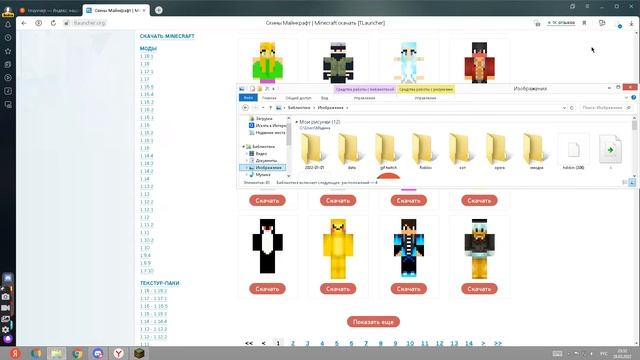The image size is (640, 360).
Task: Click the tlauncher.org address field
Action: tap(89, 23)
